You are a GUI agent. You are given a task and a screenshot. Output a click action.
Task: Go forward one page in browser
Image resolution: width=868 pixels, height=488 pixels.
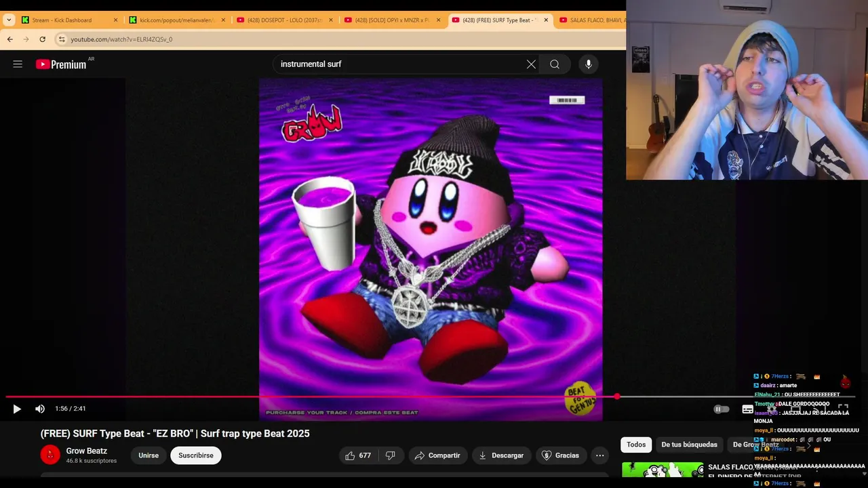coord(26,39)
